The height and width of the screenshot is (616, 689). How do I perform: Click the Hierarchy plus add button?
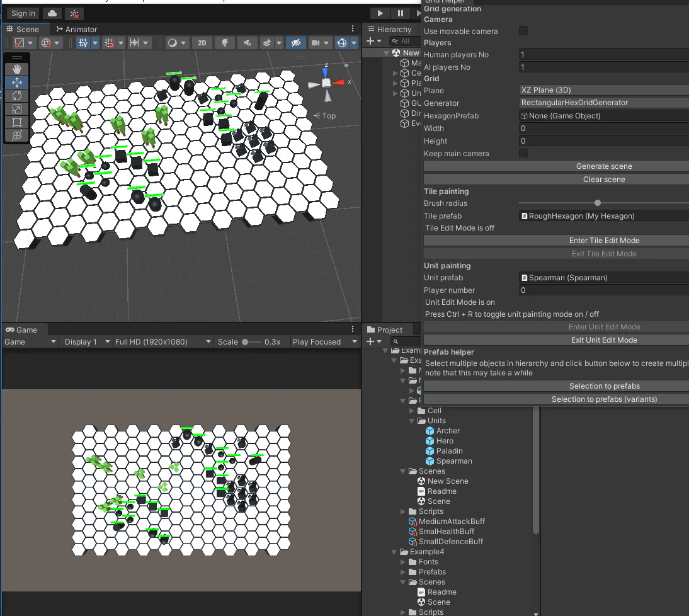point(370,41)
